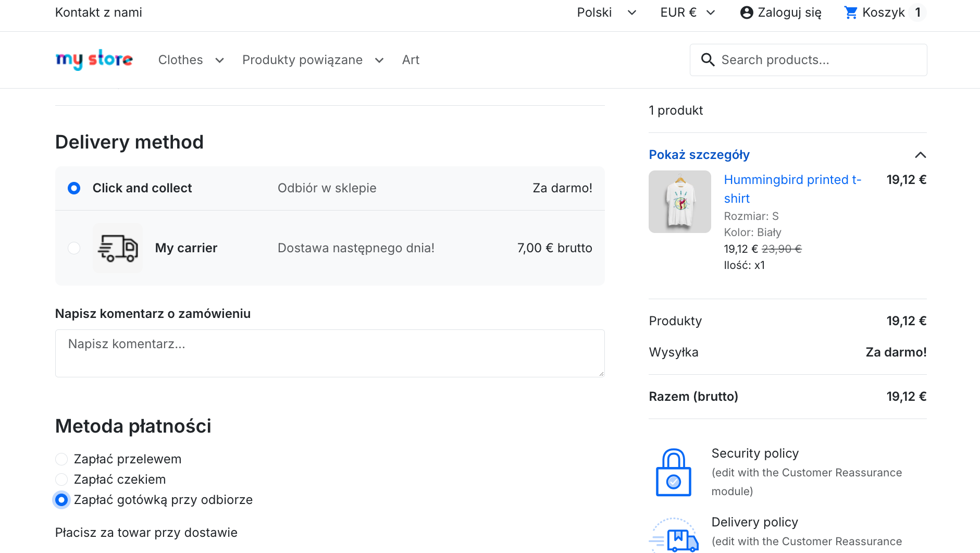This screenshot has height=553, width=980.
Task: Click Dostawa następnego dnia! text
Action: pyautogui.click(x=356, y=248)
